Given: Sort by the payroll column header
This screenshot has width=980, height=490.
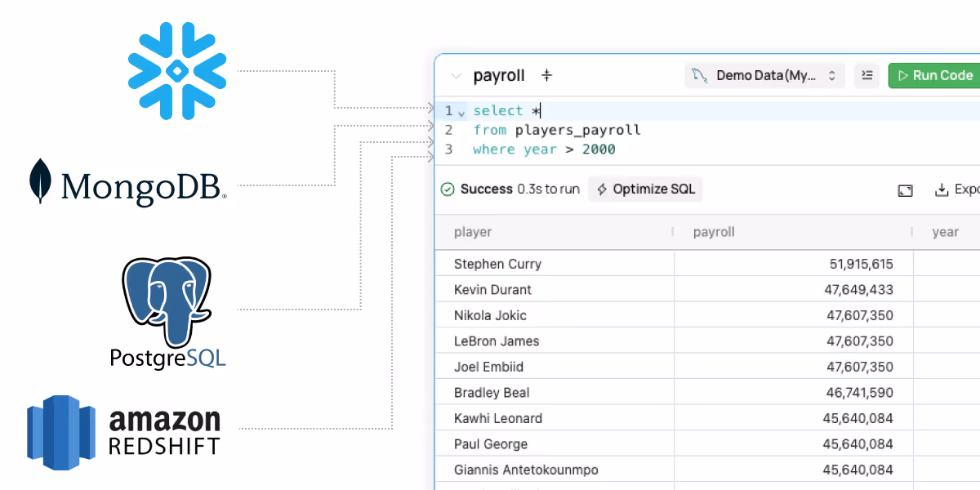Looking at the screenshot, I should click(x=794, y=232).
